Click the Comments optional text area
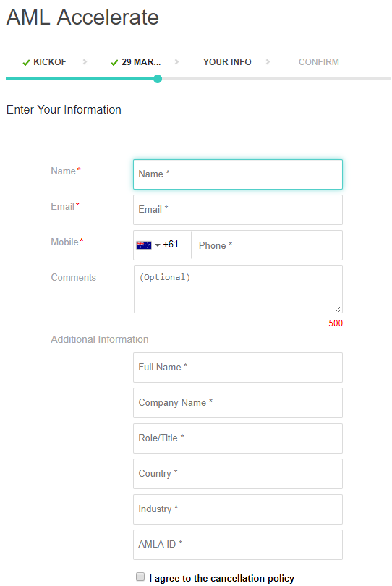This screenshot has width=392, height=586. coord(238,289)
